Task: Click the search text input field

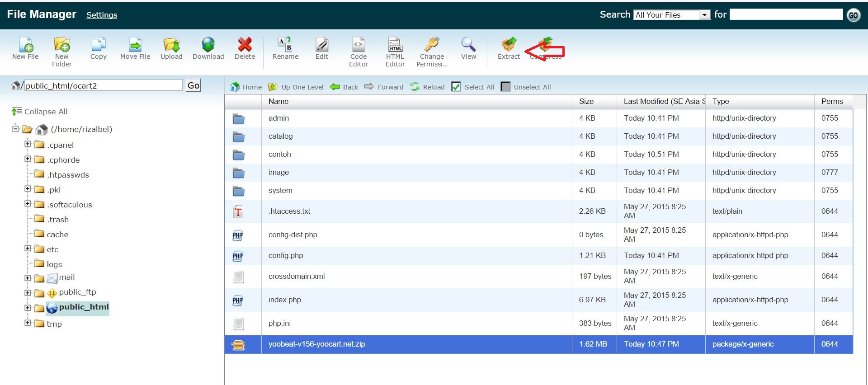Action: pos(786,14)
